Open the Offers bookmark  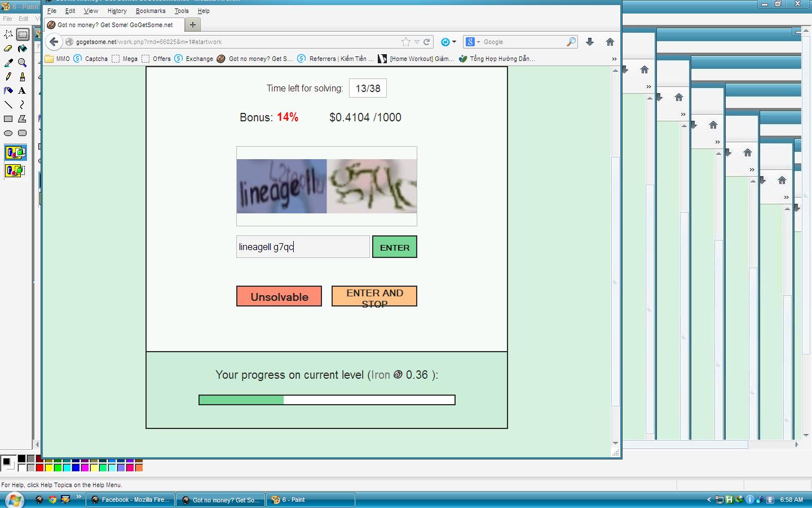[x=156, y=59]
